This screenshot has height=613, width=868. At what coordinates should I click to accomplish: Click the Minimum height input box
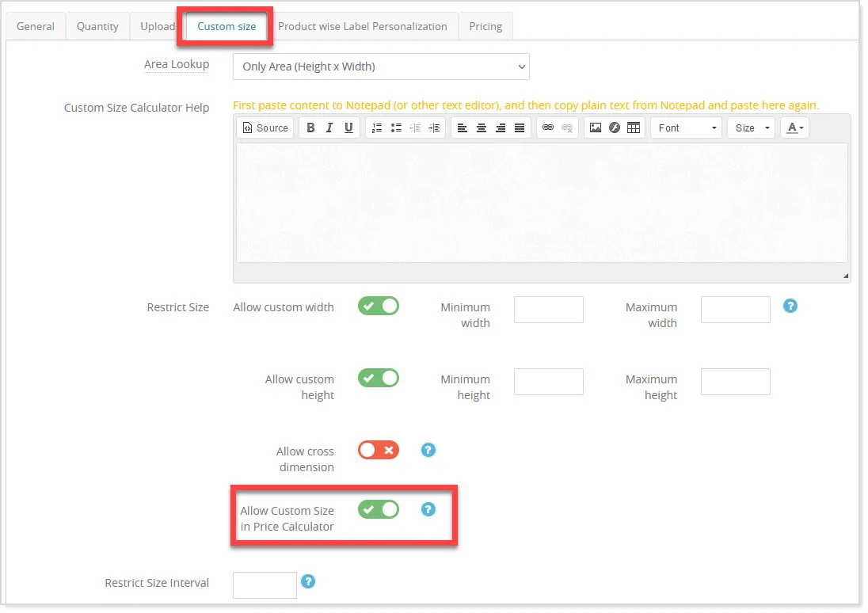(x=549, y=382)
